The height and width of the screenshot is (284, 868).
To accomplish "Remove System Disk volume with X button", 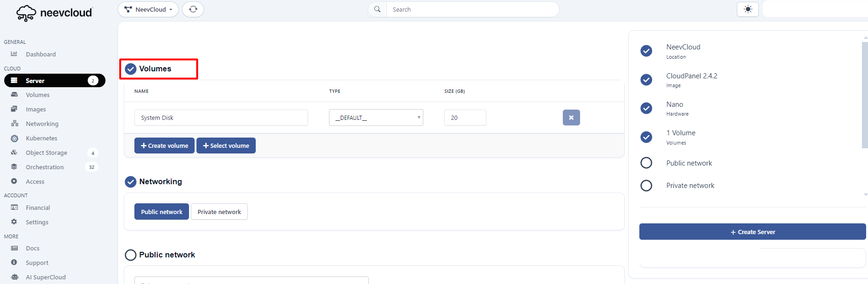I will 571,118.
